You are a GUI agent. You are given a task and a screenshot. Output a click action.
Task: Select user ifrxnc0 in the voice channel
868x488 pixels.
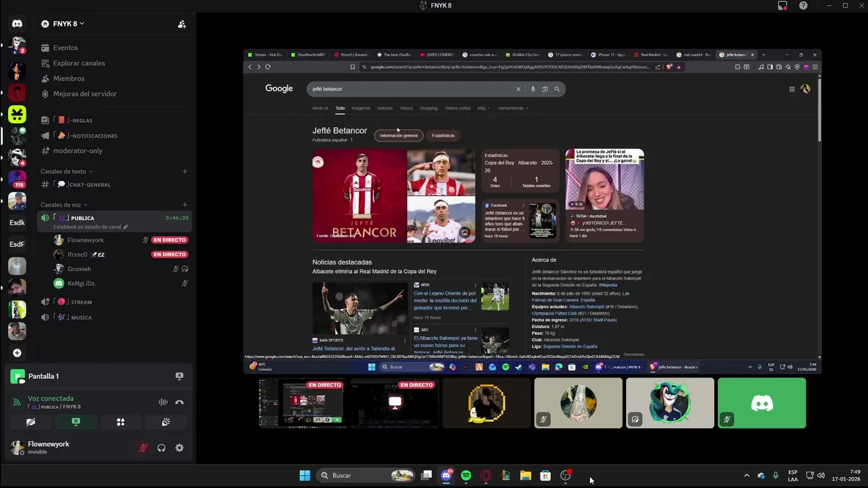(77, 254)
